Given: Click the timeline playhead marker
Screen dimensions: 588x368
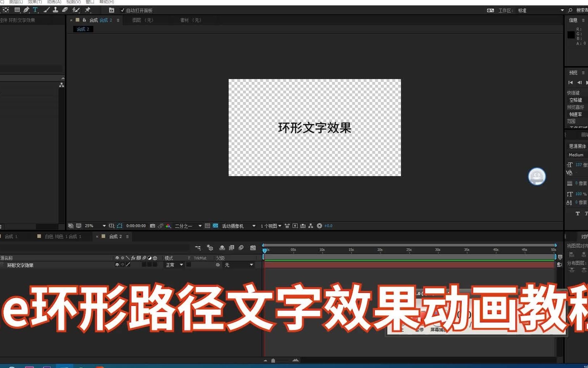Looking at the screenshot, I should coord(265,250).
